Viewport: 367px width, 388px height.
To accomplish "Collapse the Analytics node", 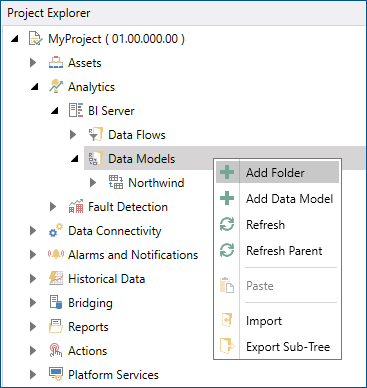I will 35,87.
